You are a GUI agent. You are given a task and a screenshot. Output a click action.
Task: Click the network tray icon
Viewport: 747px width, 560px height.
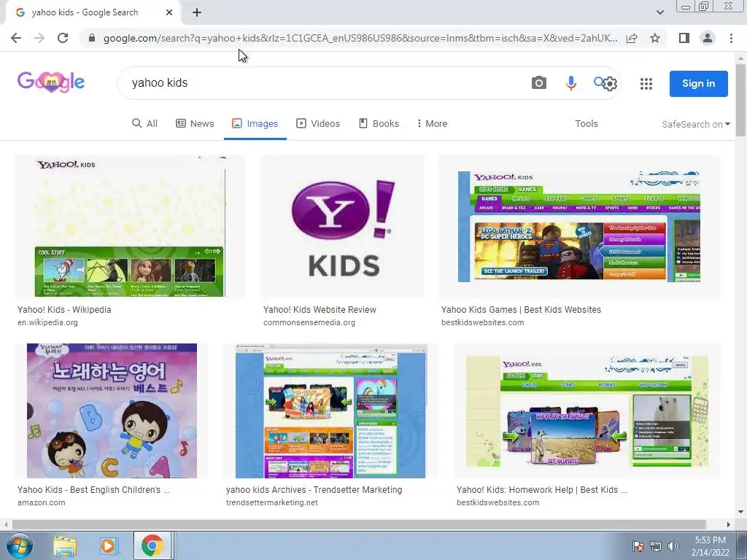tap(656, 546)
